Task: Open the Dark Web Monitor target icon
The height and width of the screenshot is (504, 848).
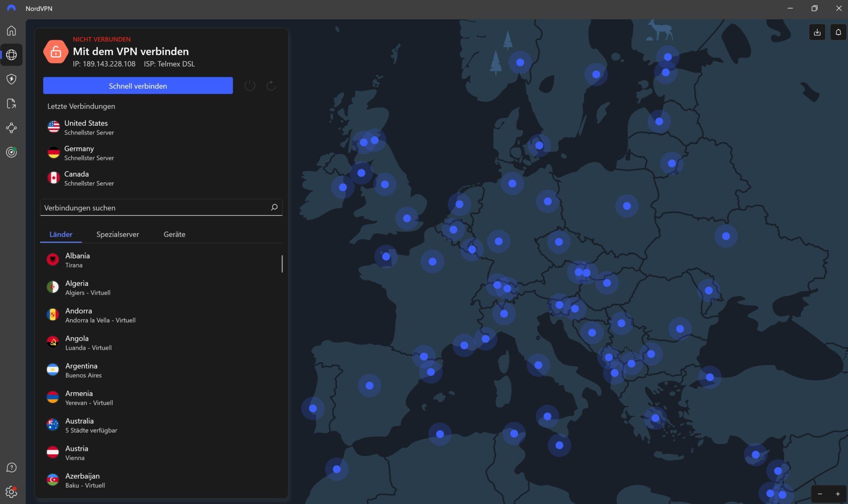Action: pyautogui.click(x=11, y=152)
